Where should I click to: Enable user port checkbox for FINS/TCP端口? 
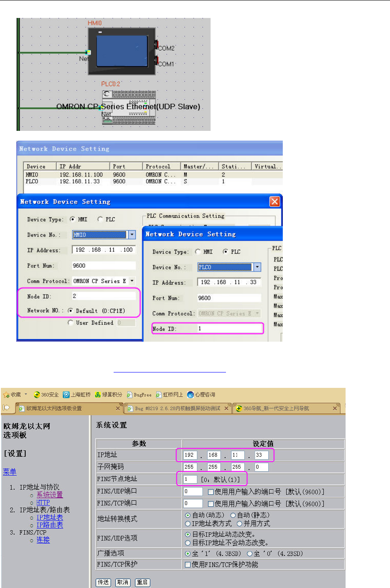tap(211, 504)
